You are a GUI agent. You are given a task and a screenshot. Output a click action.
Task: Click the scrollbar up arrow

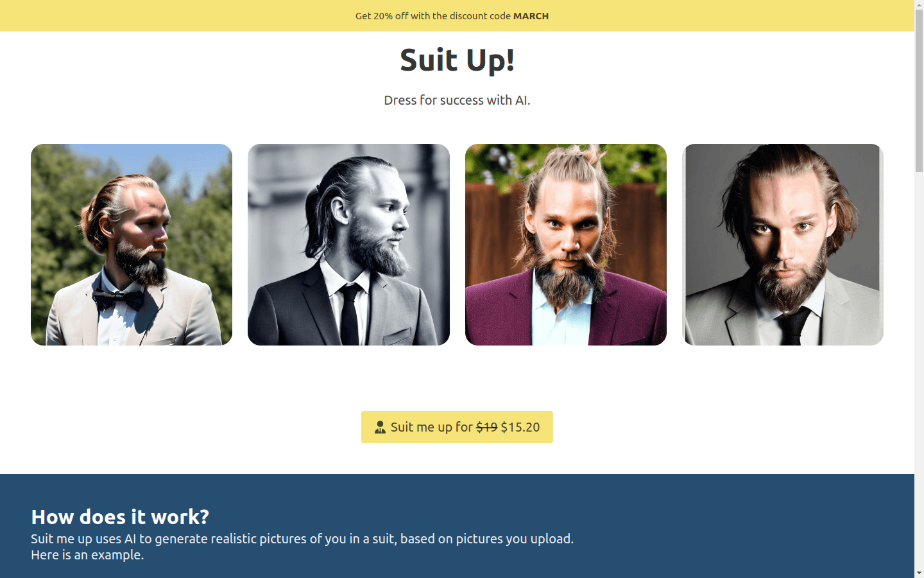click(x=919, y=5)
